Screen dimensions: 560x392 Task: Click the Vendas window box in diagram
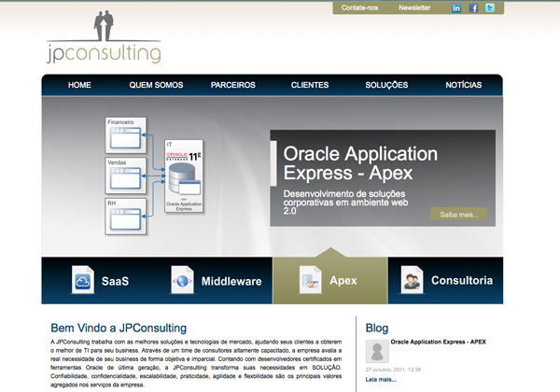tap(126, 175)
